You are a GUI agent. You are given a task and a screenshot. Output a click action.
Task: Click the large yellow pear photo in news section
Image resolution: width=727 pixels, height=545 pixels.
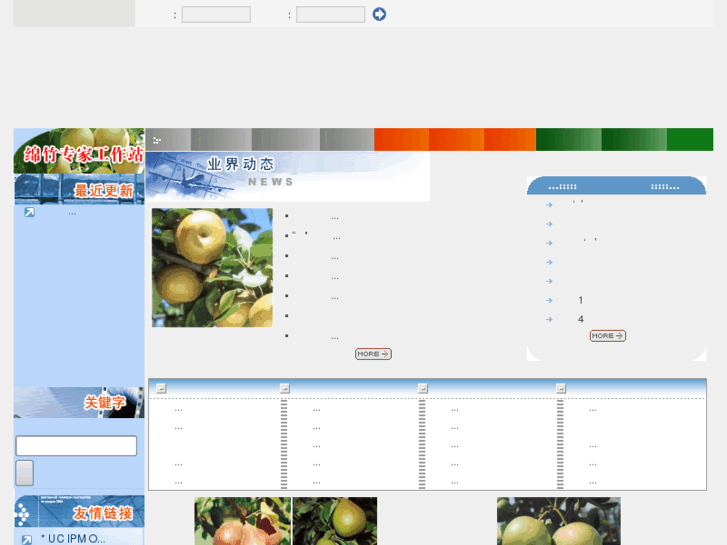pos(212,268)
